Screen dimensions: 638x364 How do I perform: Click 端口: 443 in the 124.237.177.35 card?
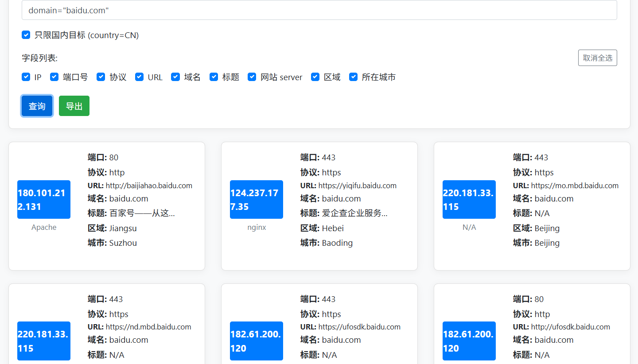point(318,157)
